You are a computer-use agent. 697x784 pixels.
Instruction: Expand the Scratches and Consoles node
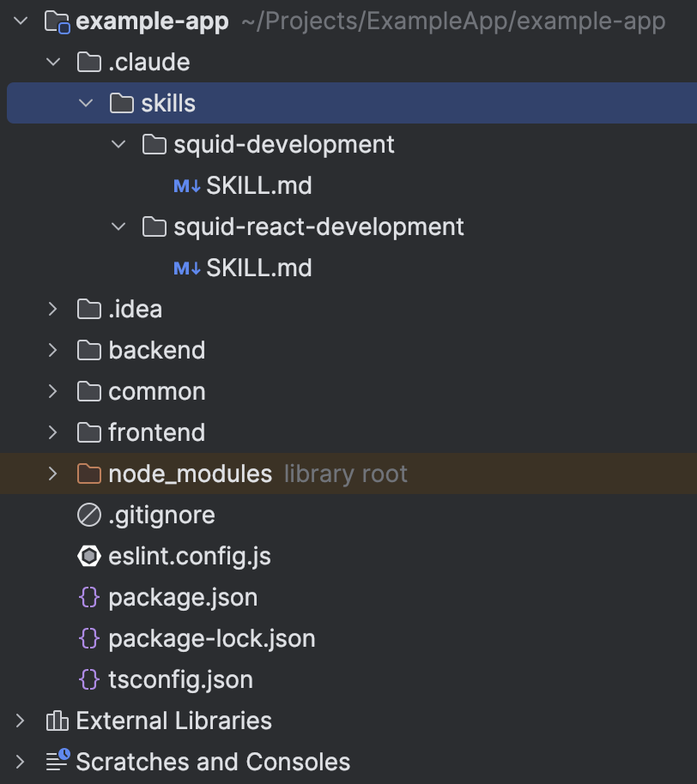(x=21, y=762)
